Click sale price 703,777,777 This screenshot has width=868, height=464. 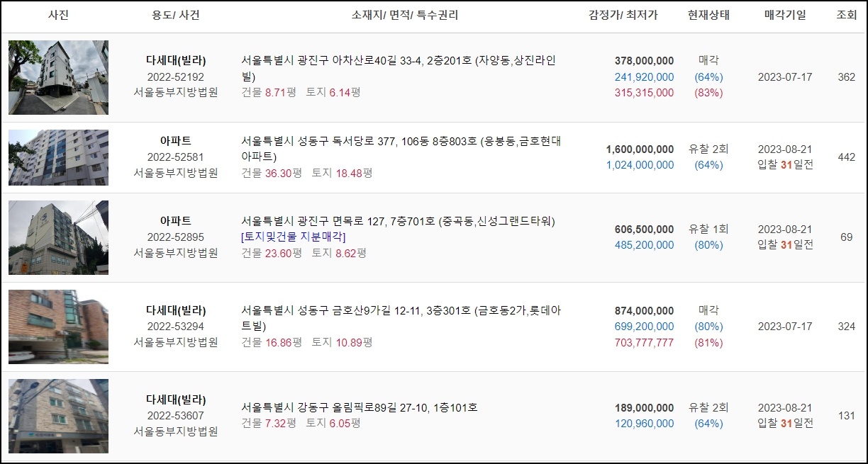tap(645, 342)
